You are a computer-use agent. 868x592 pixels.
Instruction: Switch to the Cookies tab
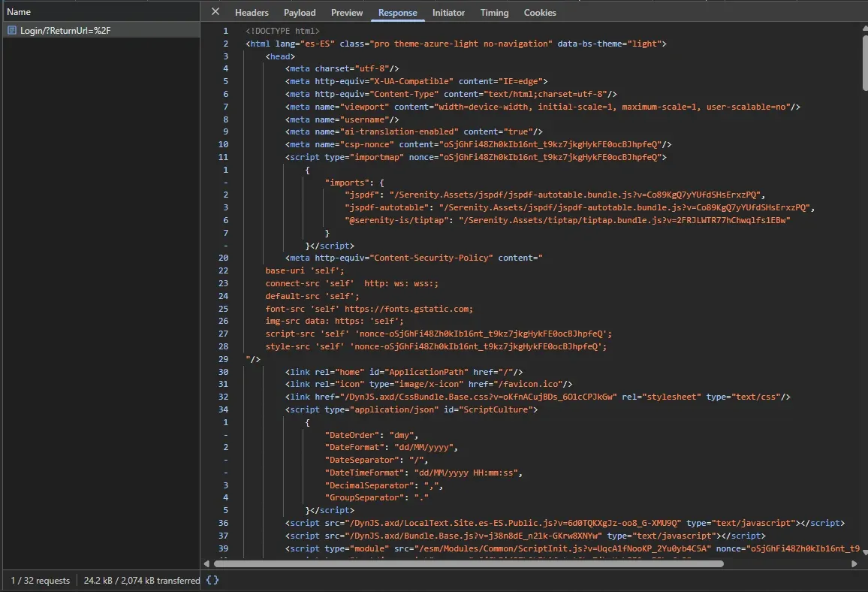coord(539,12)
